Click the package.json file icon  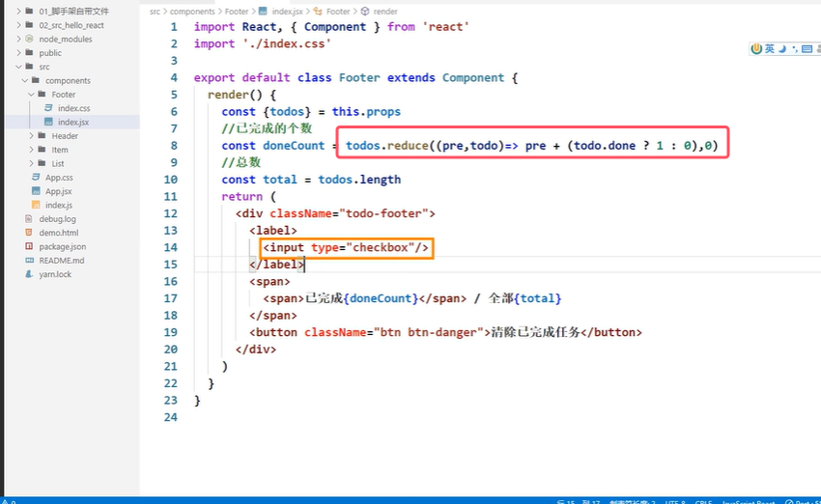pyautogui.click(x=29, y=246)
